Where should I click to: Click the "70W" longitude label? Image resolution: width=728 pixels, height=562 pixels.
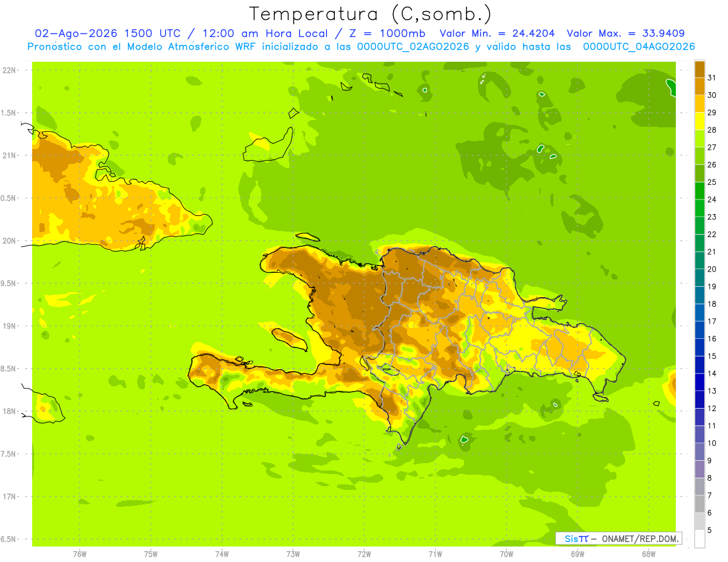point(507,554)
